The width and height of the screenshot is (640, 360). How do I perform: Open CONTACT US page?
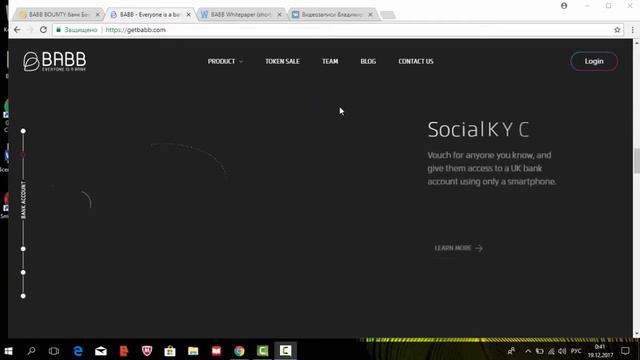point(416,61)
